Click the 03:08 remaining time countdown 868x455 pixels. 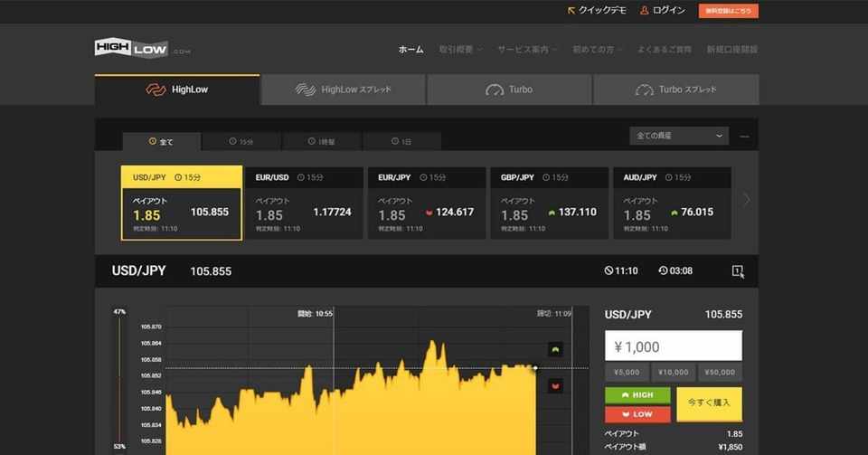click(x=675, y=270)
